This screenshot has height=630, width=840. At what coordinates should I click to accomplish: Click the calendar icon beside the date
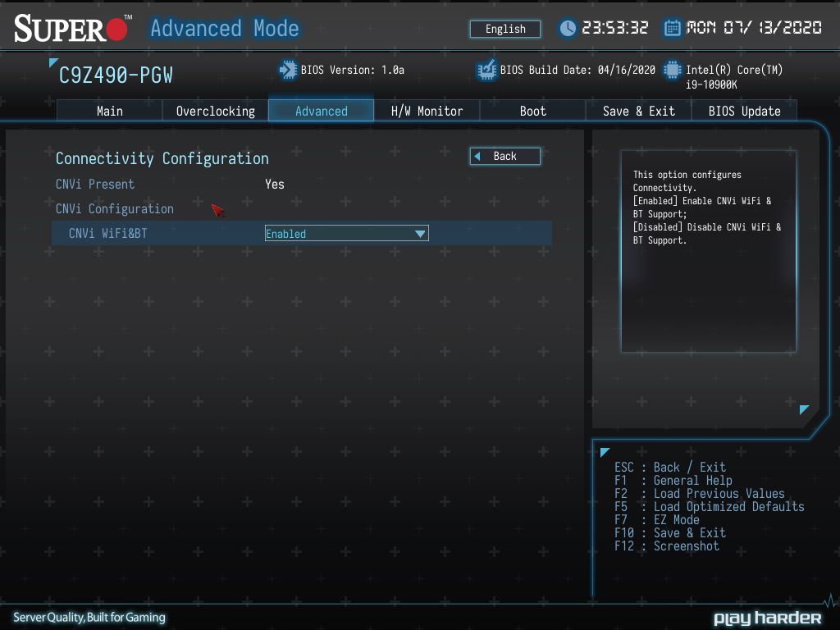(x=673, y=28)
